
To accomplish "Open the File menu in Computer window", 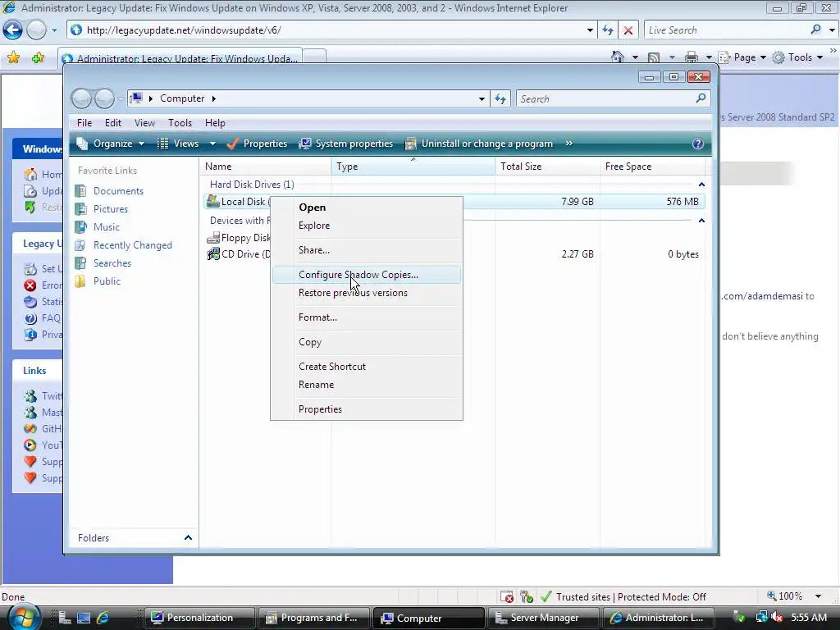I will pos(84,123).
